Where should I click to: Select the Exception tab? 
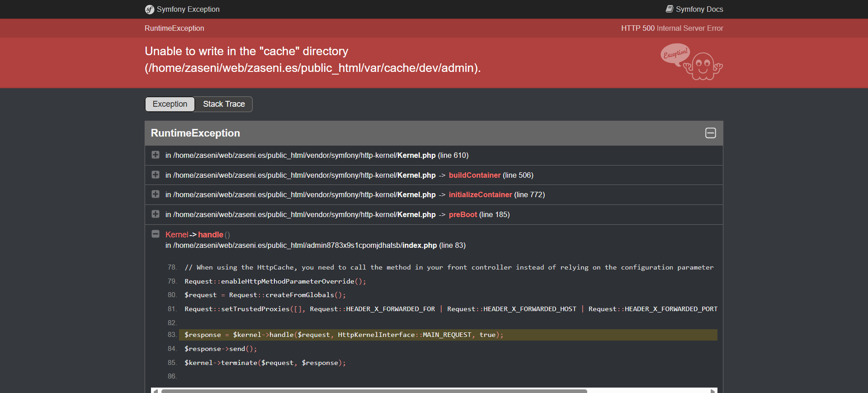coord(170,104)
